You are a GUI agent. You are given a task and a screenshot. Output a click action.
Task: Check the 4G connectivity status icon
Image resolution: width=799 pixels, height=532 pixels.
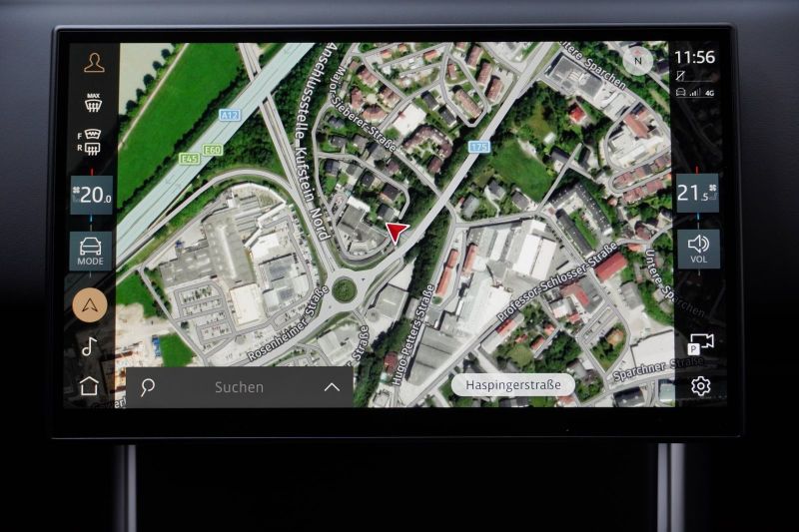(x=709, y=92)
